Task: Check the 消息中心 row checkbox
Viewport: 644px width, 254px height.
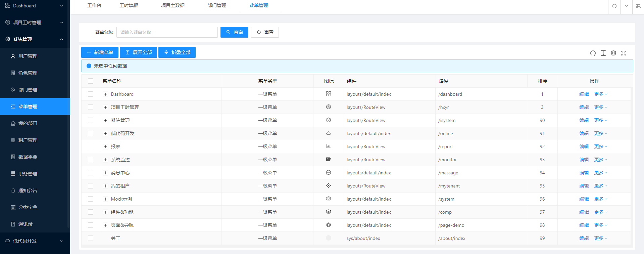Action: pos(91,173)
